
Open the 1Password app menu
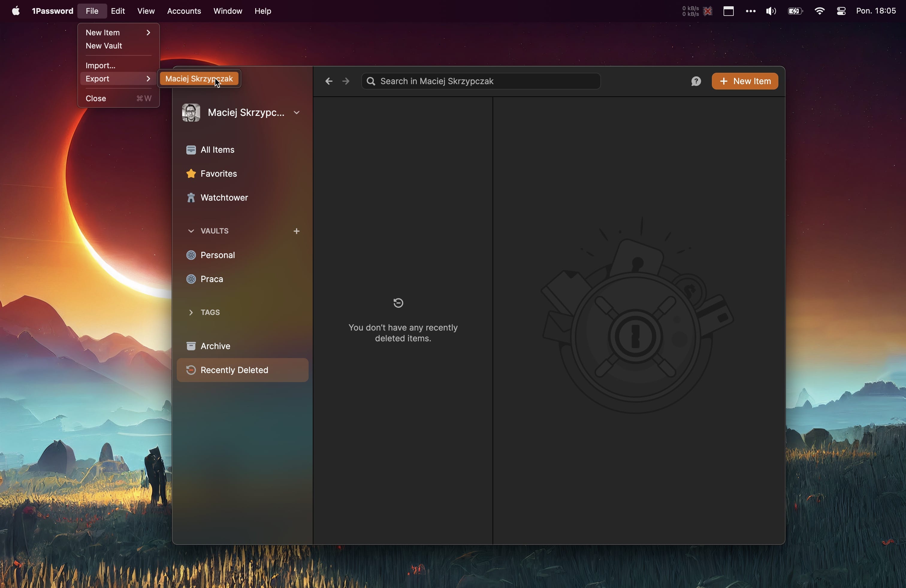(52, 11)
